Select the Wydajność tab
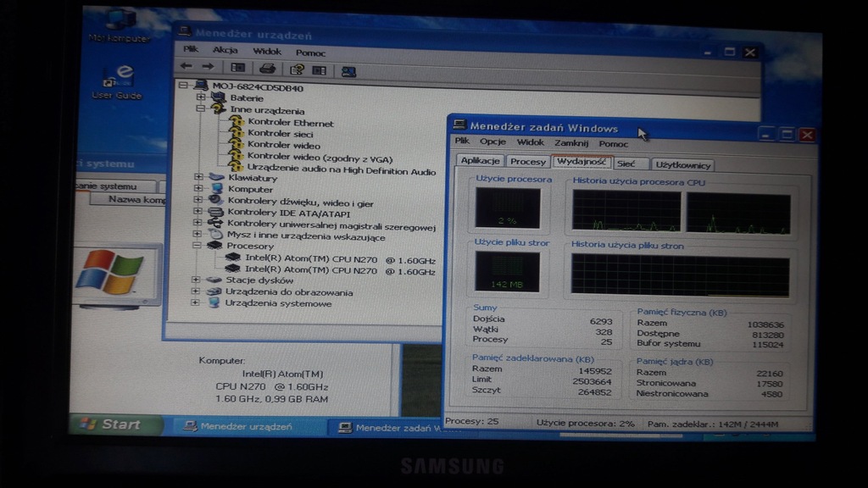 (581, 162)
